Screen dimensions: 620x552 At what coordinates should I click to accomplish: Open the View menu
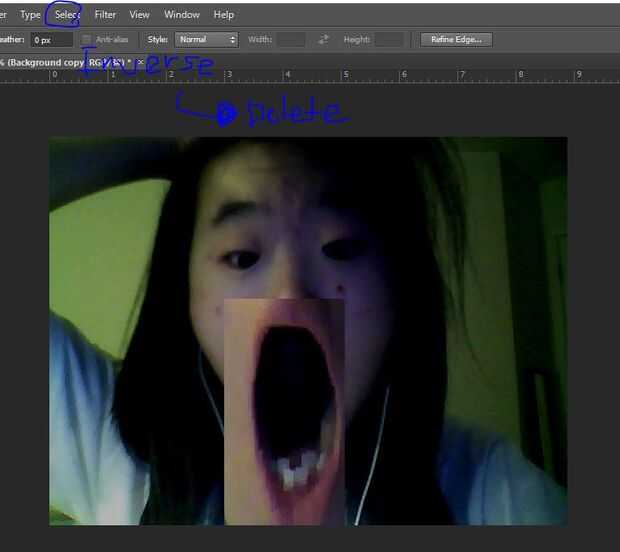pyautogui.click(x=140, y=15)
